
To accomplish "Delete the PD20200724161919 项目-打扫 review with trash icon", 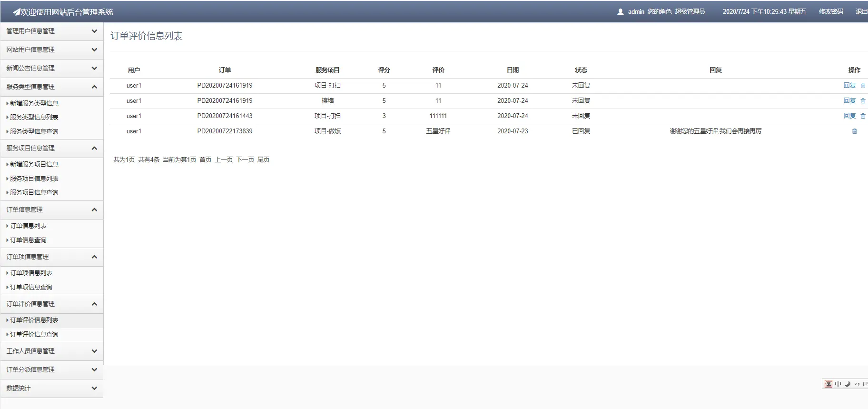I will pos(863,86).
